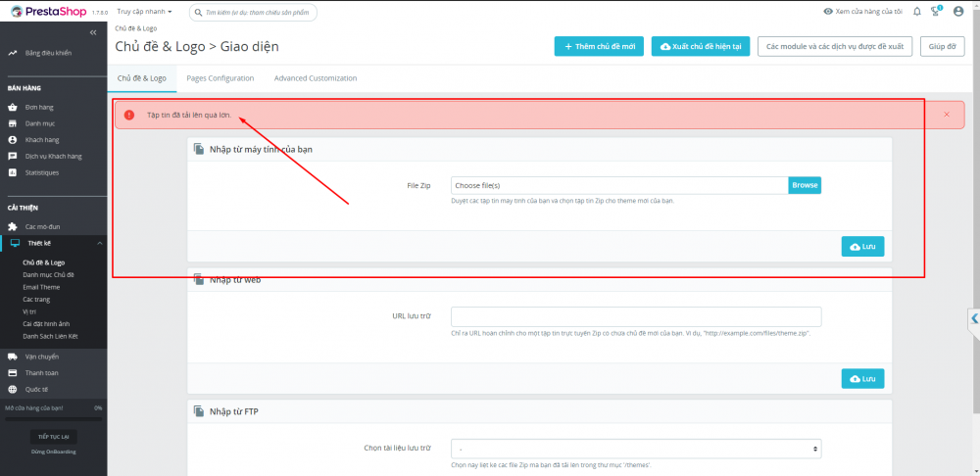
Task: Open Các module và các dịch vụ được đề xuất
Action: tap(835, 46)
